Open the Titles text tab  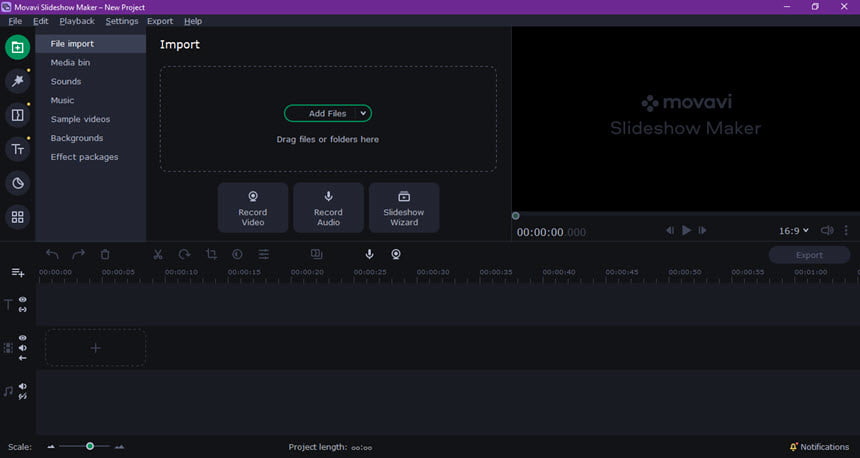18,149
